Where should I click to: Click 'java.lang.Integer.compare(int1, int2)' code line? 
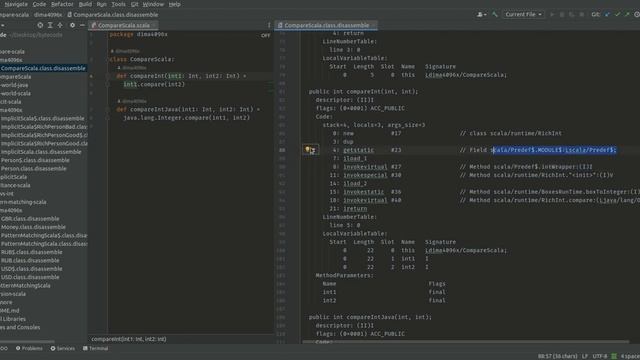[x=187, y=118]
